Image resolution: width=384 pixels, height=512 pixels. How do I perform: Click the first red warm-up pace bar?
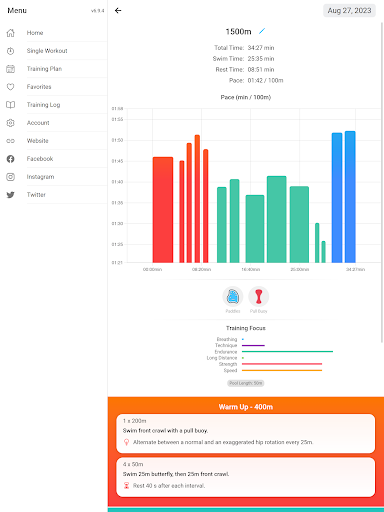click(163, 210)
